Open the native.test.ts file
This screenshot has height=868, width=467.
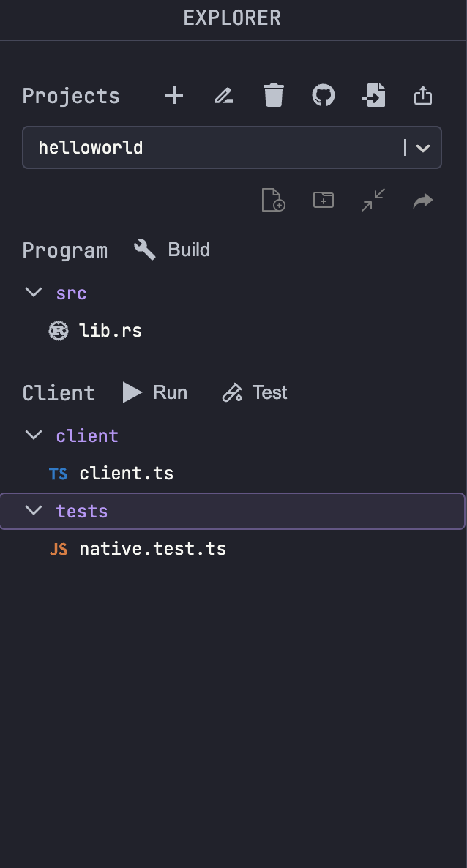[152, 549]
